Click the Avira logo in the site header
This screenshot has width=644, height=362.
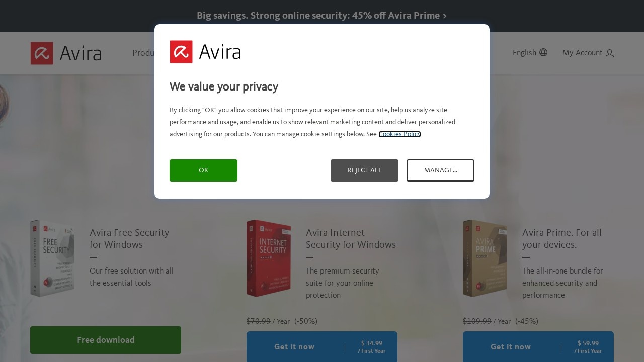coord(66,53)
